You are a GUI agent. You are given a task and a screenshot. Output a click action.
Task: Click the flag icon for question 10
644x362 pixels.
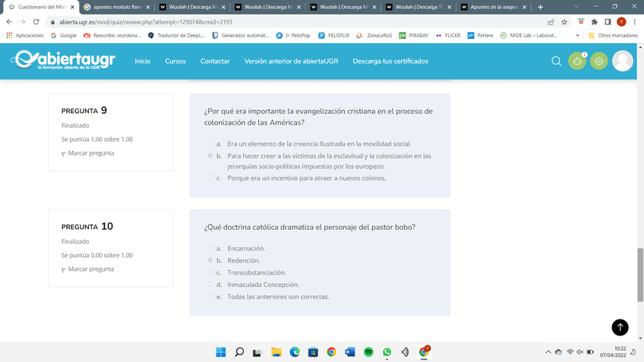click(64, 270)
